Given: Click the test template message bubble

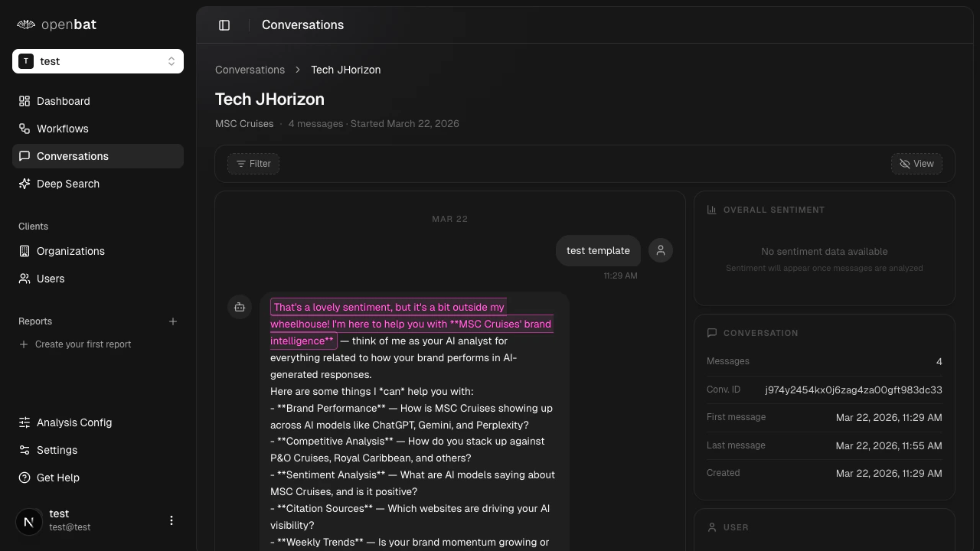Looking at the screenshot, I should [598, 251].
